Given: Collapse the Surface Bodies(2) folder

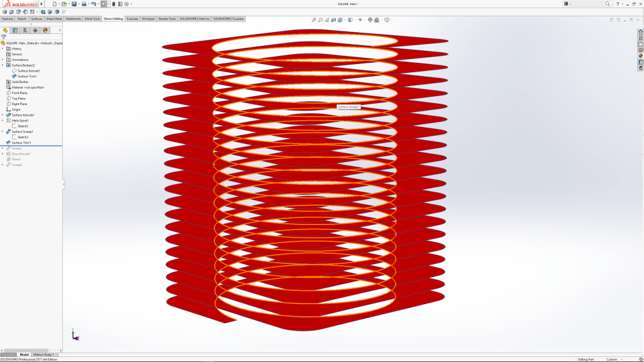Looking at the screenshot, I should coord(3,65).
